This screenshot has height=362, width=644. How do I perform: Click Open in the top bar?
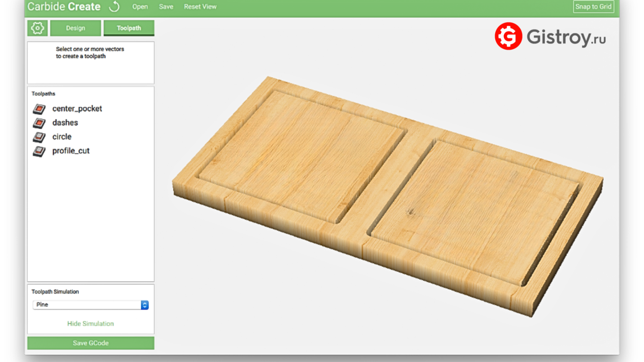point(140,7)
